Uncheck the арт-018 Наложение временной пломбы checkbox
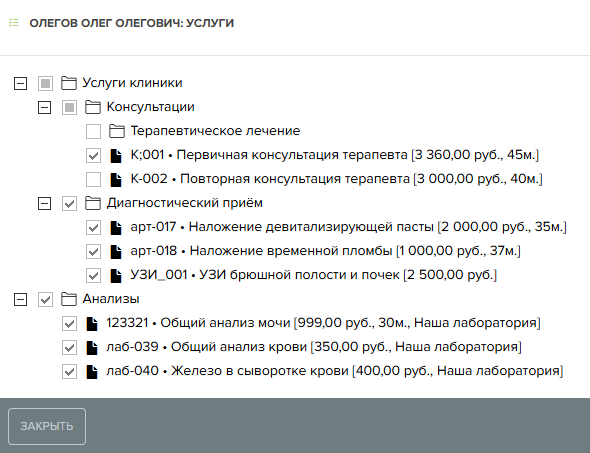The height and width of the screenshot is (453, 590). click(93, 251)
